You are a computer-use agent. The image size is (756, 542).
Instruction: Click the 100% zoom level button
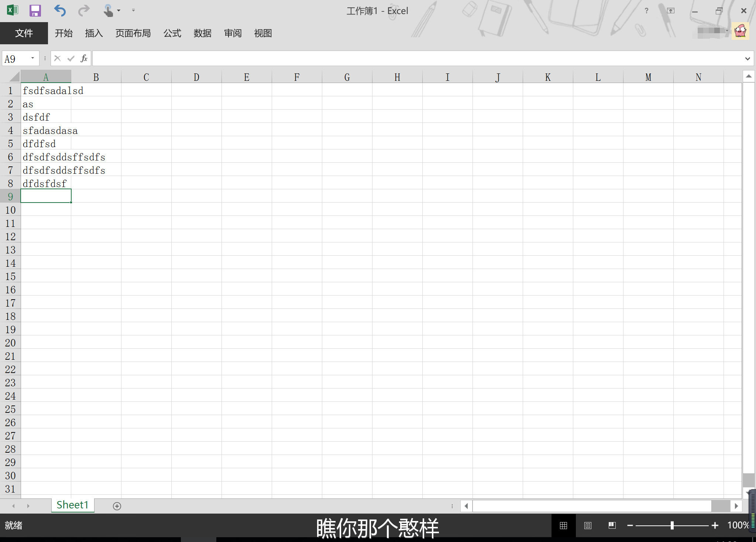[x=738, y=525]
